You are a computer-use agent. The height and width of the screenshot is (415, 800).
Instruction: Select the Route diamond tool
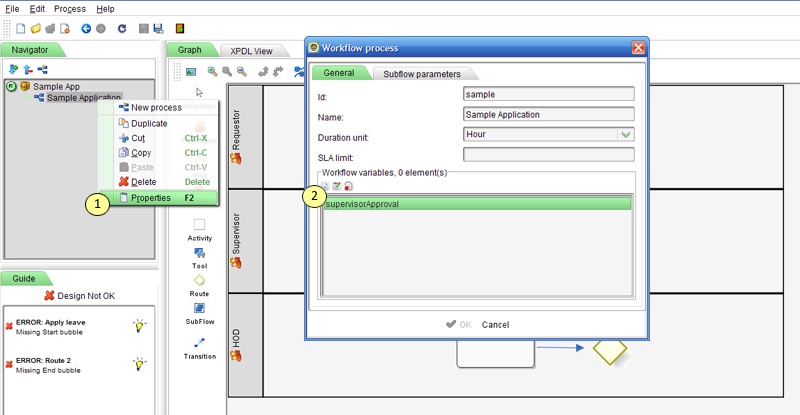click(199, 280)
